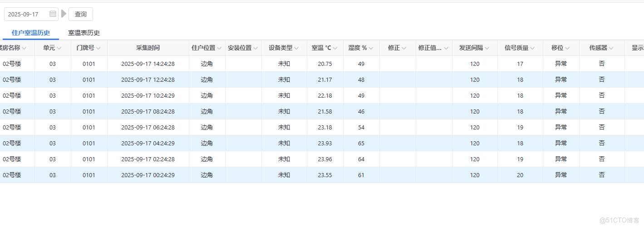644x228 pixels.
Task: Select timestamp 2025-09-17 02:24:28 cell
Action: coord(148,159)
